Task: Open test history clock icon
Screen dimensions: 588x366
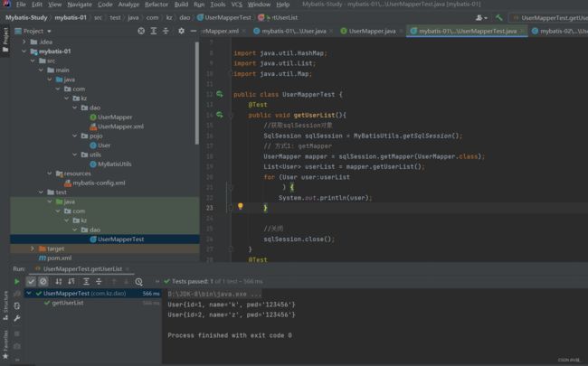Action: (138, 282)
